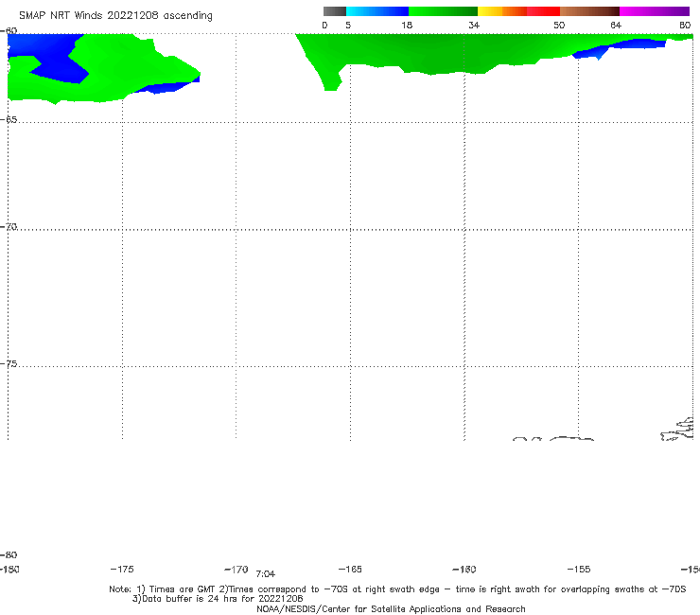The height and width of the screenshot is (615, 700).
Task: Select the green segment of the wind color bar
Action: (x=443, y=11)
